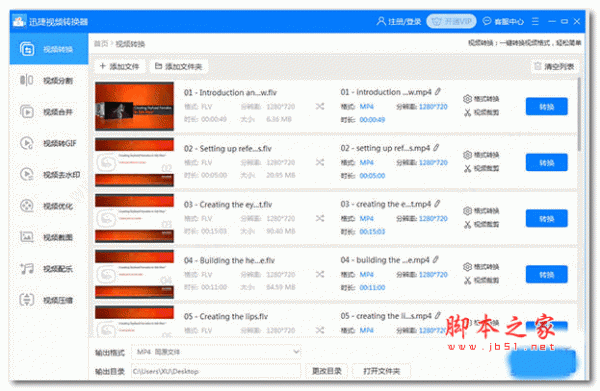This screenshot has width=600, height=391.
Task: Click thumbnail of 04 - Building the he video
Action: click(134, 274)
